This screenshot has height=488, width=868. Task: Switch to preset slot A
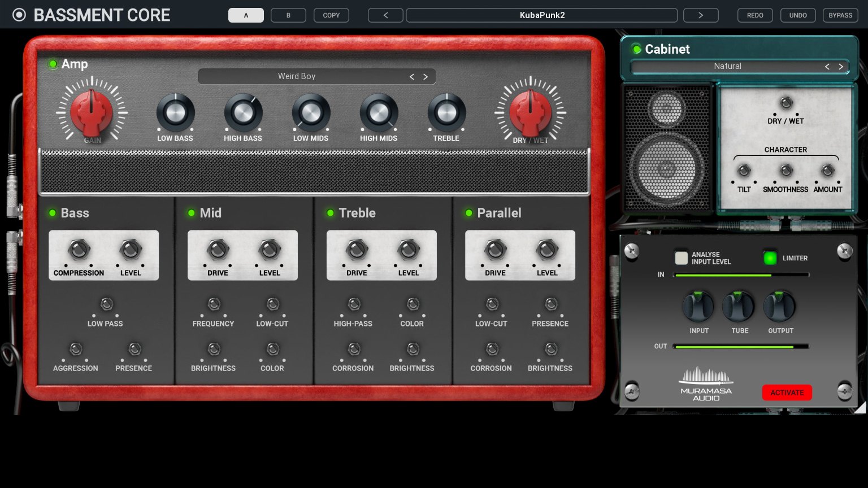[246, 15]
